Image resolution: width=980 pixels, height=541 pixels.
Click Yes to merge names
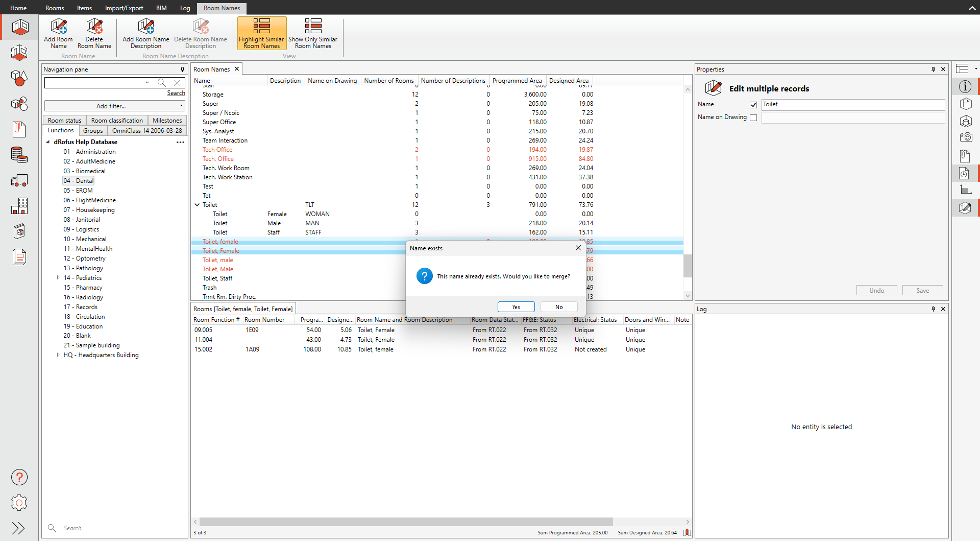[516, 307]
